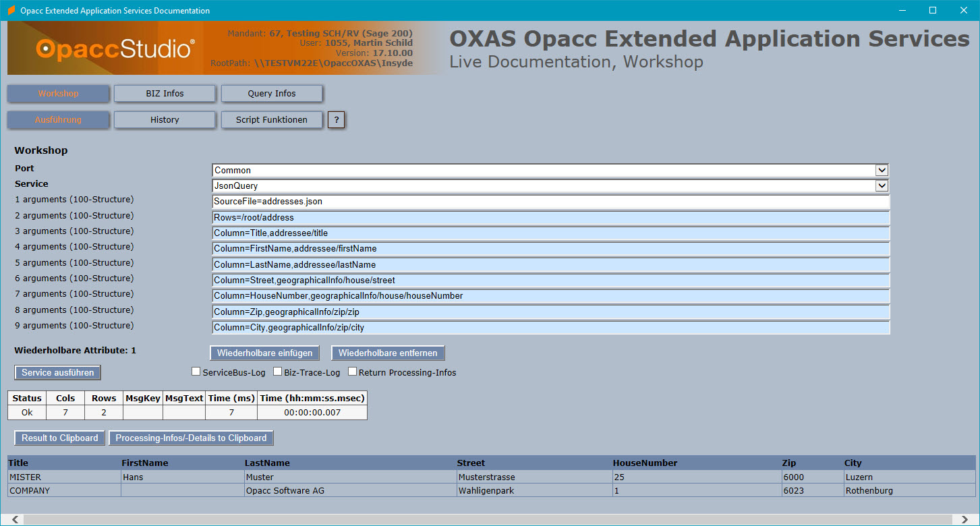Click the Column=Zip argument field
The width and height of the screenshot is (980, 526).
tap(550, 312)
